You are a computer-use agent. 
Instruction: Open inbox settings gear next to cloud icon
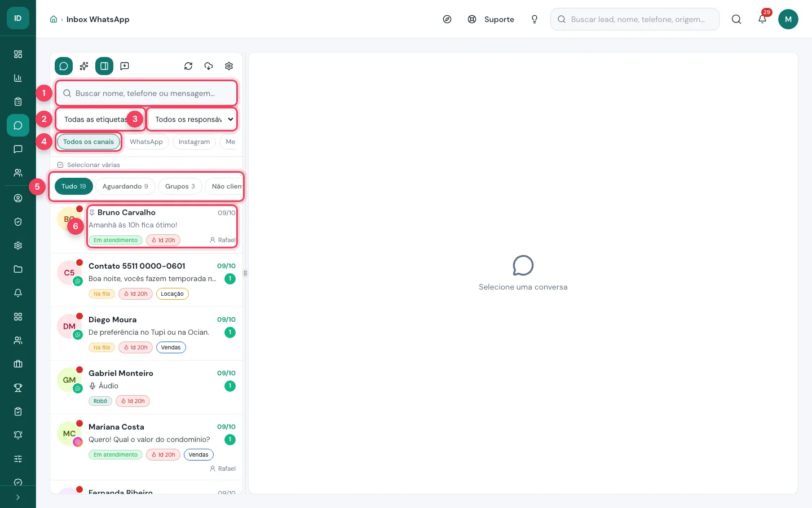229,66
